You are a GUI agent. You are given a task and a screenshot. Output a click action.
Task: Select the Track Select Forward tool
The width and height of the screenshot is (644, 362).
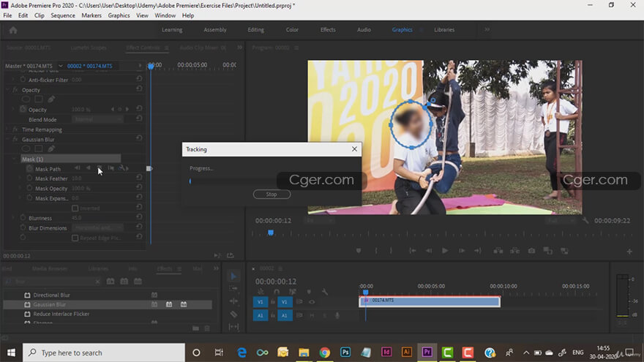tap(233, 289)
